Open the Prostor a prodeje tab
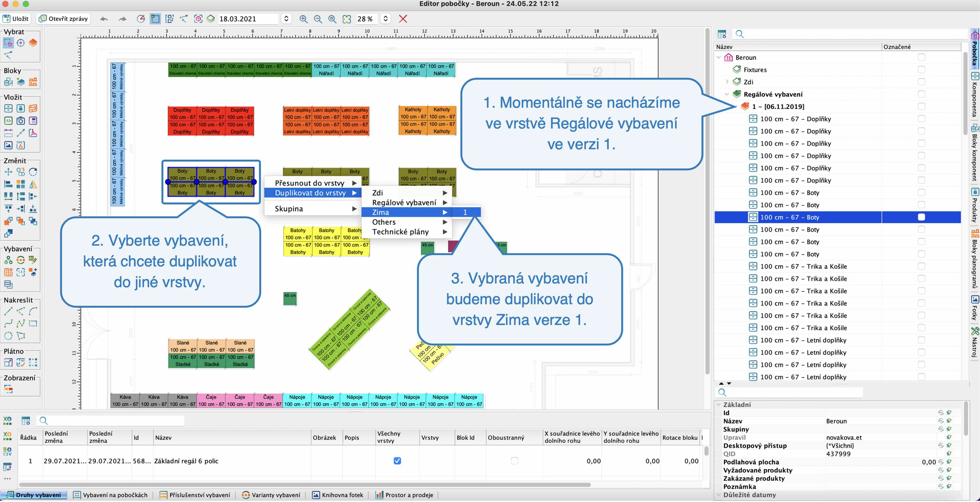 404,495
